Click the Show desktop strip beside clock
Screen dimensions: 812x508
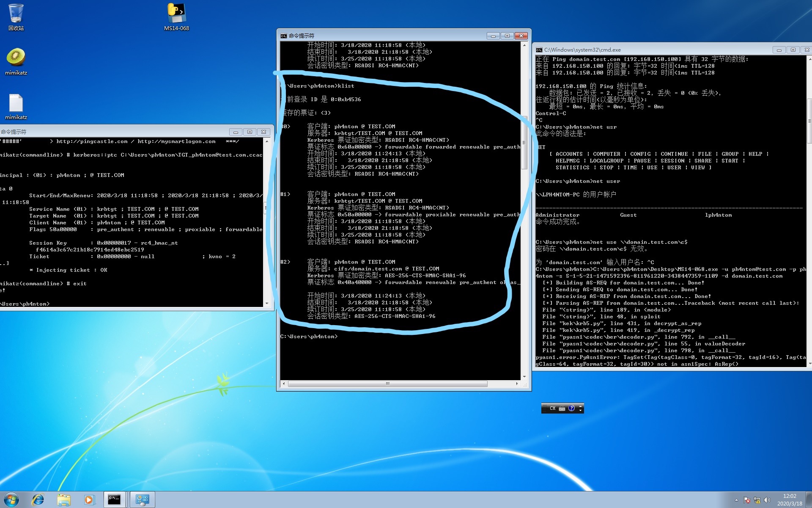point(809,500)
